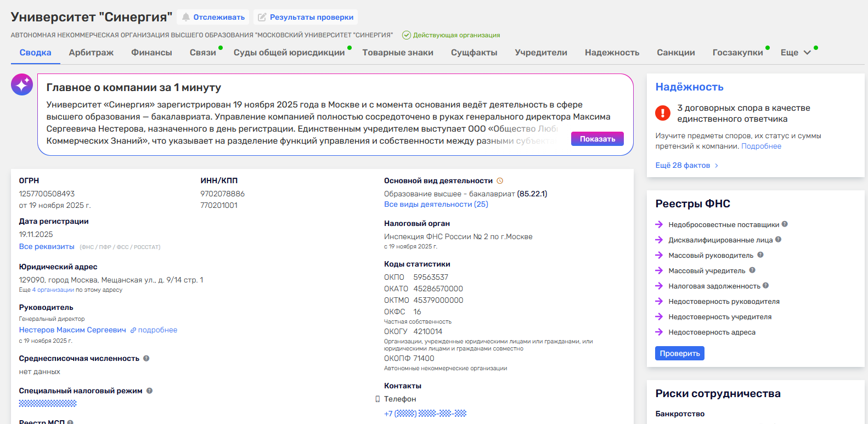Click the Надёжность panel heading

(x=689, y=87)
